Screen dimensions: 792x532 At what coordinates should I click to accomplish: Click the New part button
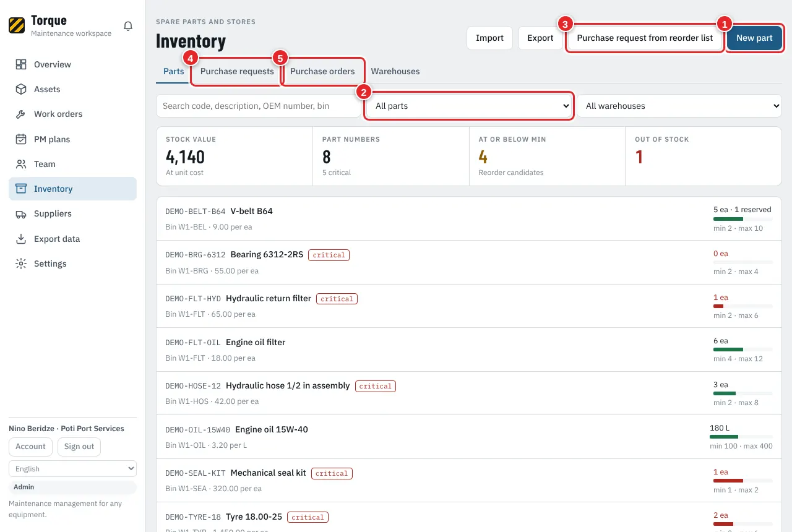point(754,38)
